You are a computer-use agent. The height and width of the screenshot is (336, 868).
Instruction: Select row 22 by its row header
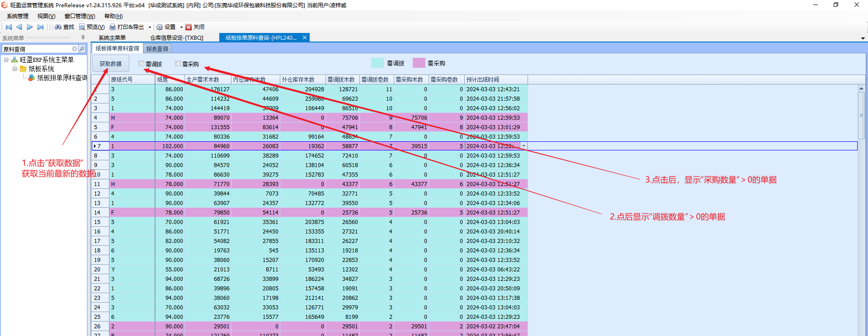pos(100,289)
